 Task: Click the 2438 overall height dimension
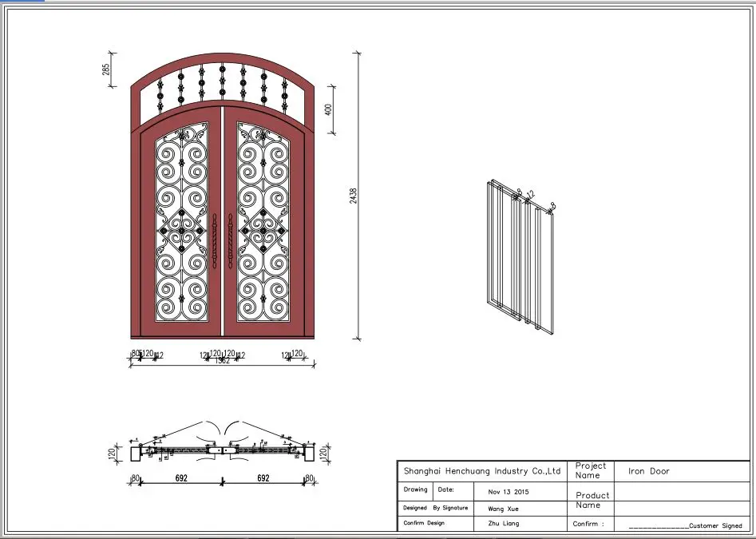tap(354, 196)
